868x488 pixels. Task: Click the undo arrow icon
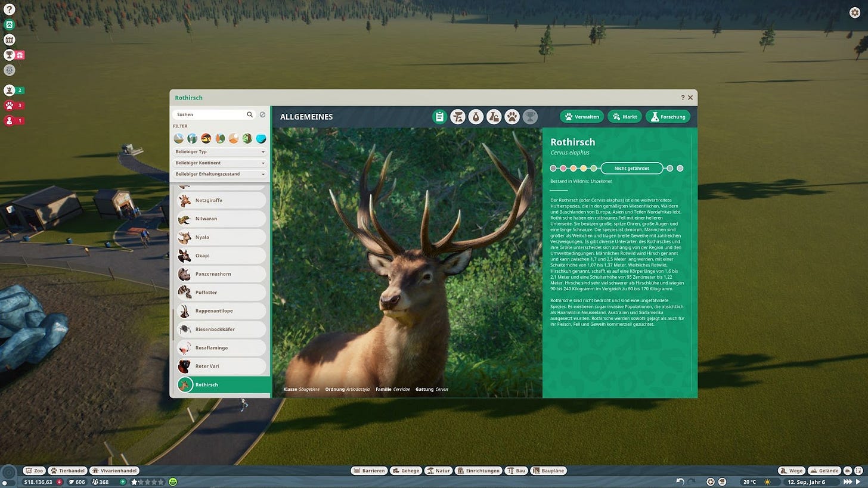click(680, 481)
